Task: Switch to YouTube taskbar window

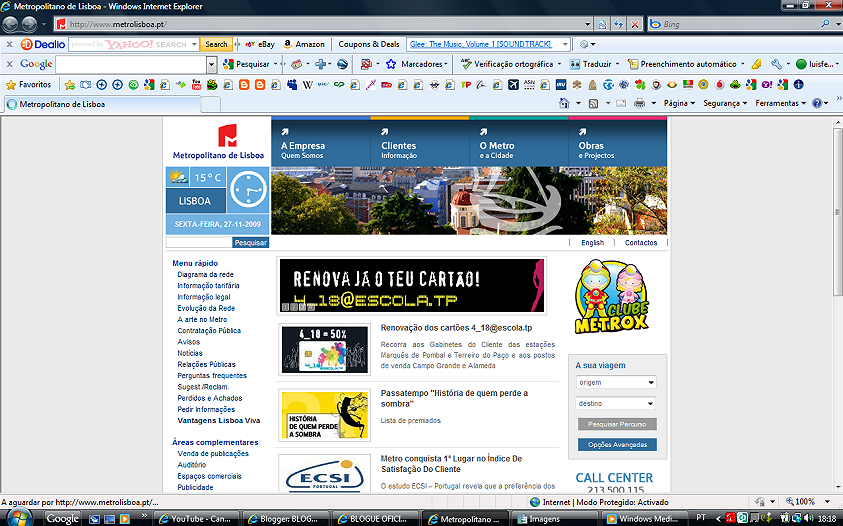Action: pyautogui.click(x=196, y=518)
